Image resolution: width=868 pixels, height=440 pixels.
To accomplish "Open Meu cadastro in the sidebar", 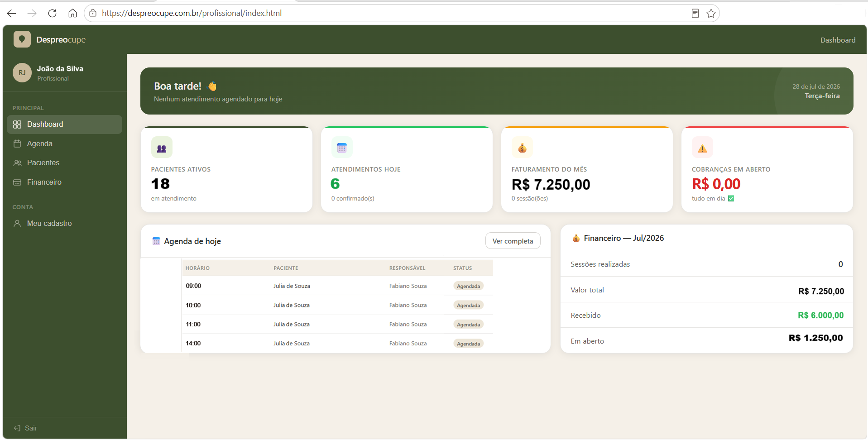I will click(x=65, y=223).
